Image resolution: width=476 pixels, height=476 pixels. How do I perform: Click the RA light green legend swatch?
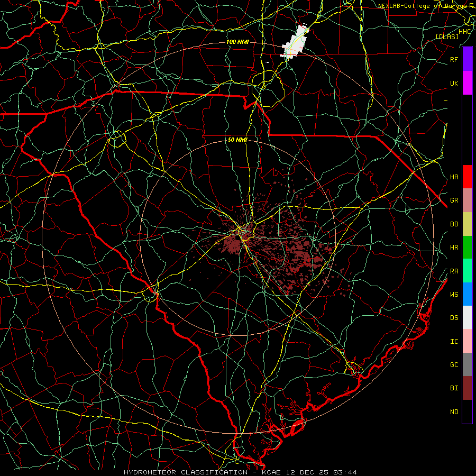click(x=467, y=271)
